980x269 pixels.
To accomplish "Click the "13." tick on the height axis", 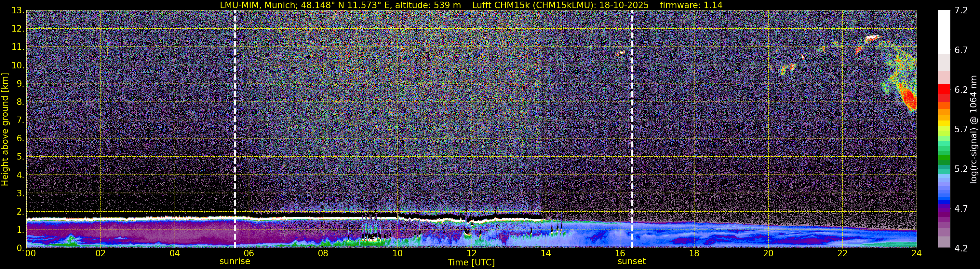I will [x=18, y=11].
